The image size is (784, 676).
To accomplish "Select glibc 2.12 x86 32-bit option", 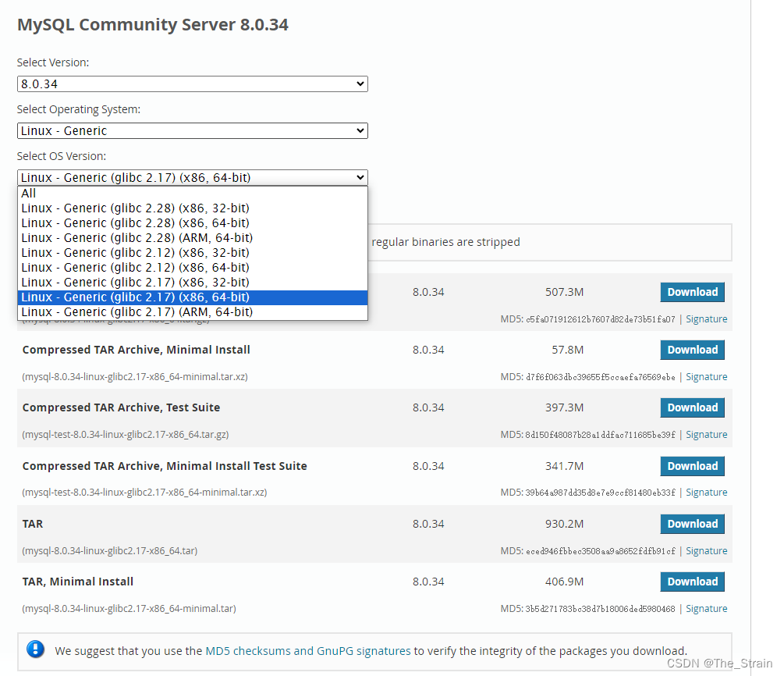I will [193, 253].
